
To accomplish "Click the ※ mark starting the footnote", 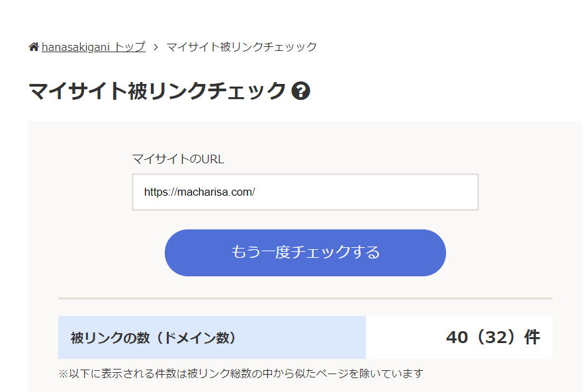I will click(x=64, y=373).
